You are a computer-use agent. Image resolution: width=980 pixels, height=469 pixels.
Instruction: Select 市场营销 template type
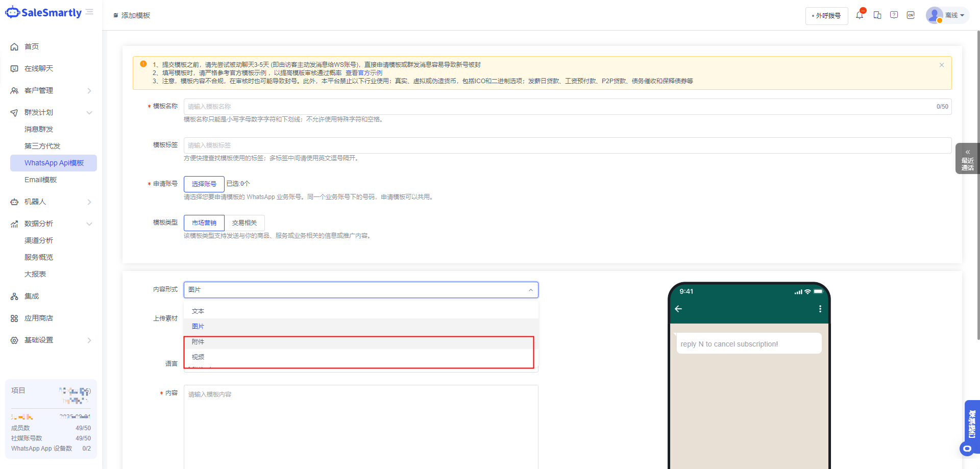[204, 223]
